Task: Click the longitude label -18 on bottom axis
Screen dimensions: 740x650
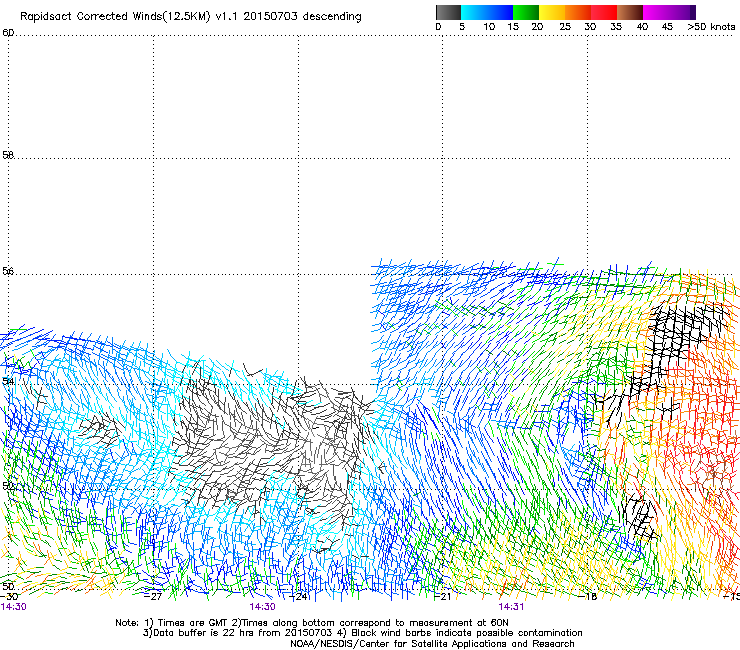Action: point(588,596)
